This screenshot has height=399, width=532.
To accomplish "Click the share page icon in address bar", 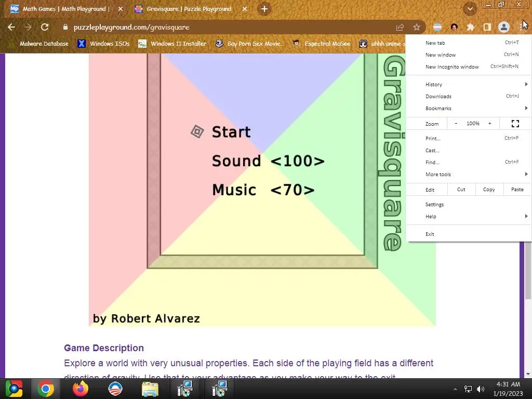I will pyautogui.click(x=400, y=27).
